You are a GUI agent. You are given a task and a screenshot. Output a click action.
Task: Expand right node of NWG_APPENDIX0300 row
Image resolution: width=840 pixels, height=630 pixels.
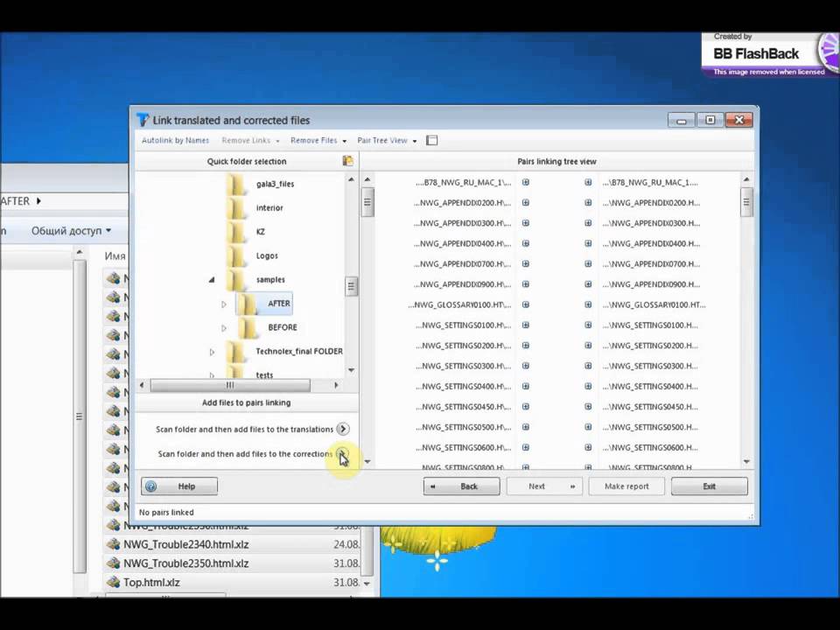click(588, 223)
